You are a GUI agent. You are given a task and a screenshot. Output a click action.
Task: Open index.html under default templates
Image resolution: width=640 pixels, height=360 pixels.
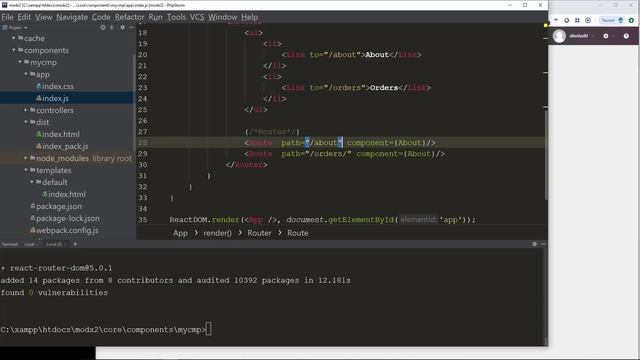[x=64, y=194]
